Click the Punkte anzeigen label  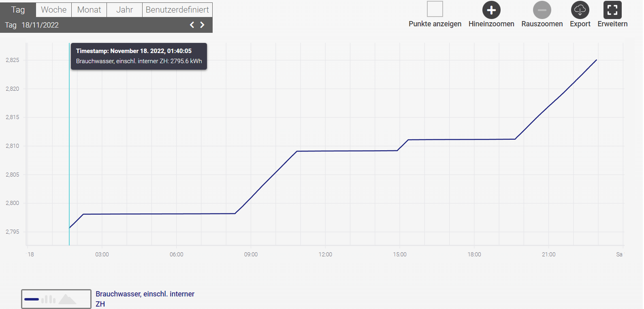[435, 24]
